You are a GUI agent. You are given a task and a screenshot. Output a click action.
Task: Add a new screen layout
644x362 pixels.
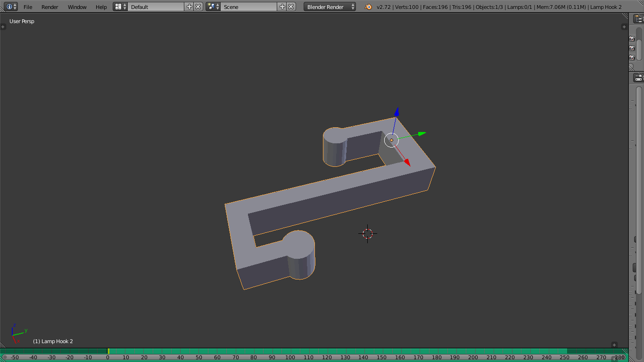tap(190, 7)
